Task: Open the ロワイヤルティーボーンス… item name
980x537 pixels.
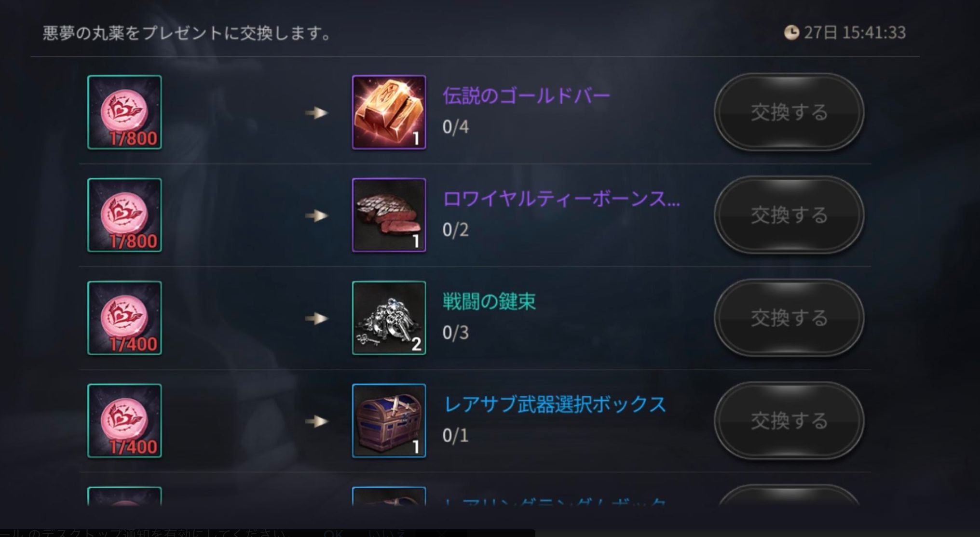Action: pyautogui.click(x=561, y=199)
